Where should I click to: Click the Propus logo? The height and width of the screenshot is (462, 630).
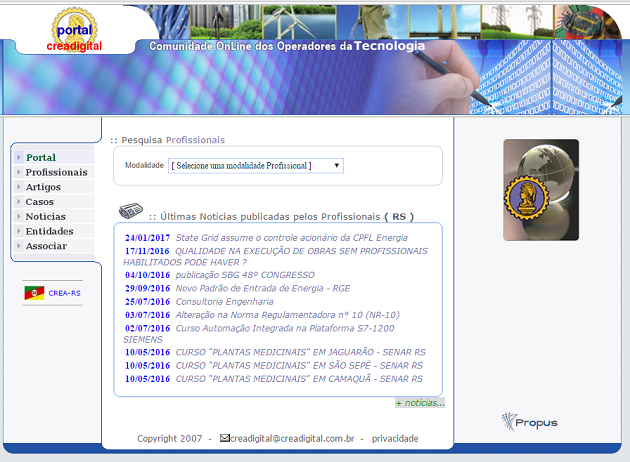530,421
